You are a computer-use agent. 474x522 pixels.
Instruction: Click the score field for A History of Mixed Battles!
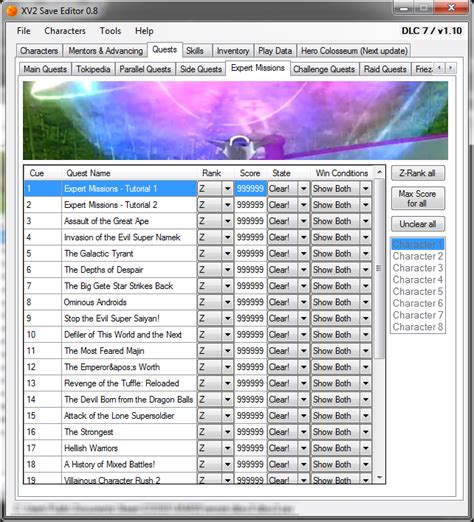[x=250, y=464]
